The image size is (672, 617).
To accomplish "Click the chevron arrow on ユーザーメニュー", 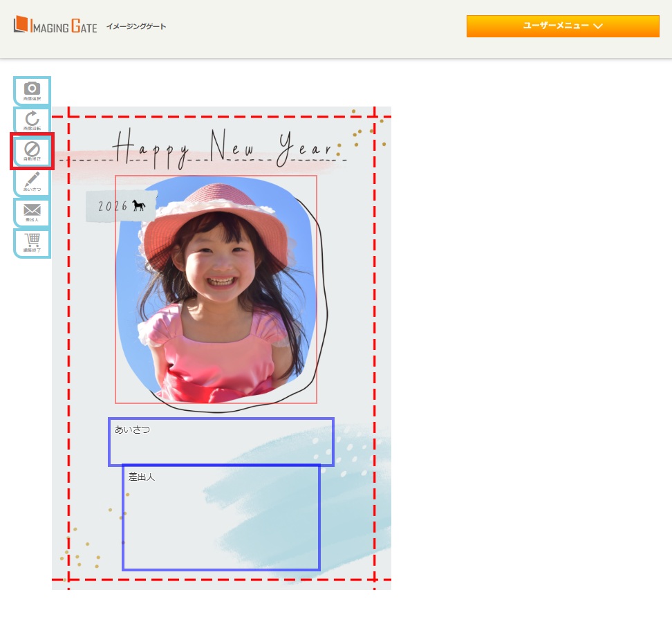I will (x=598, y=26).
